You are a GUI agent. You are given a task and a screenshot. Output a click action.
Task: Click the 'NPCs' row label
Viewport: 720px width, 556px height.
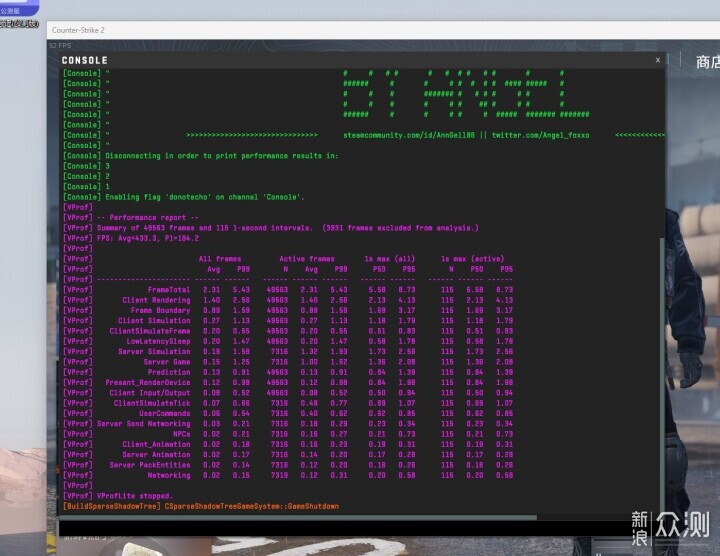(x=181, y=434)
